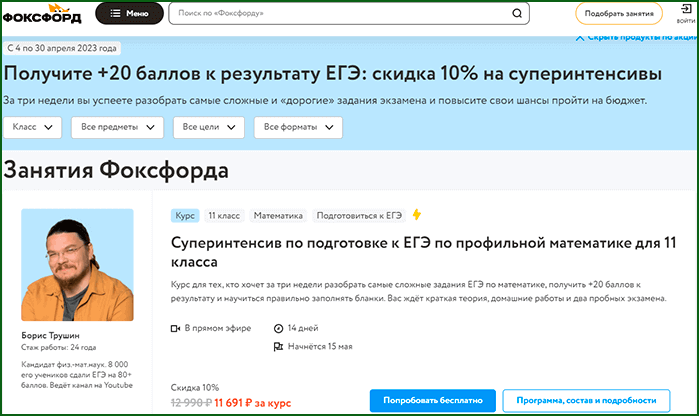Click the Математика tag
699x416 pixels.
pos(278,215)
